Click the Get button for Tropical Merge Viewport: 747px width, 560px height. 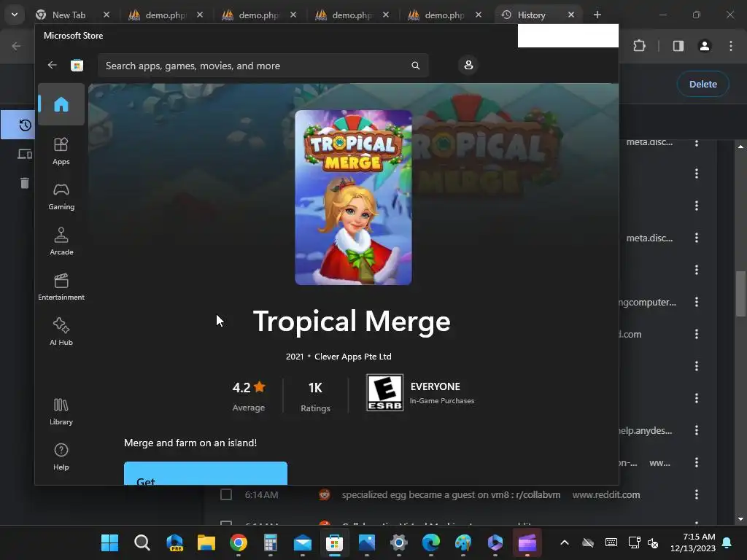[205, 473]
